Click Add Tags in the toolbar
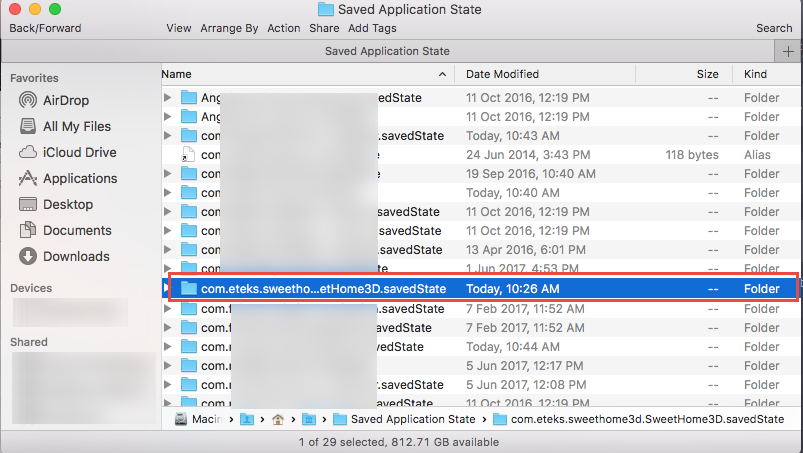The image size is (803, 453). click(372, 28)
